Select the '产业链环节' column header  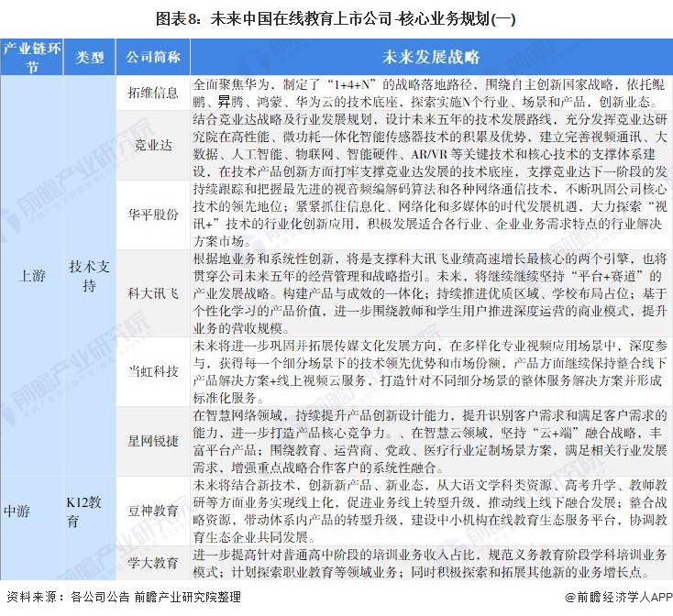(x=32, y=57)
